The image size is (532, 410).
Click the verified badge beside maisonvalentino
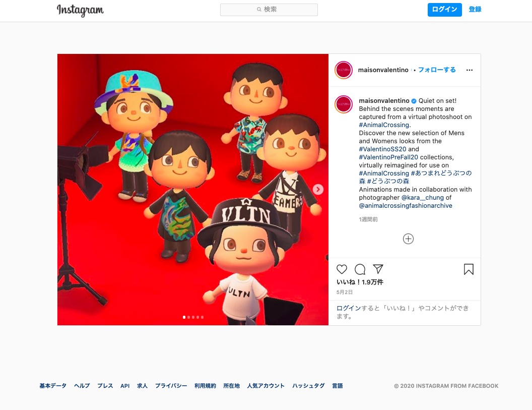pos(414,101)
